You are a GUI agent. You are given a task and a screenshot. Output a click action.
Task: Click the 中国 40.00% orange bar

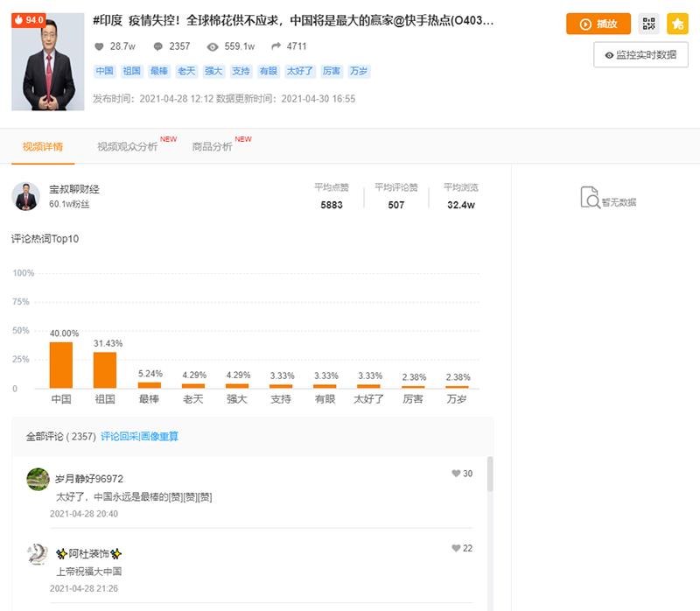(61, 365)
